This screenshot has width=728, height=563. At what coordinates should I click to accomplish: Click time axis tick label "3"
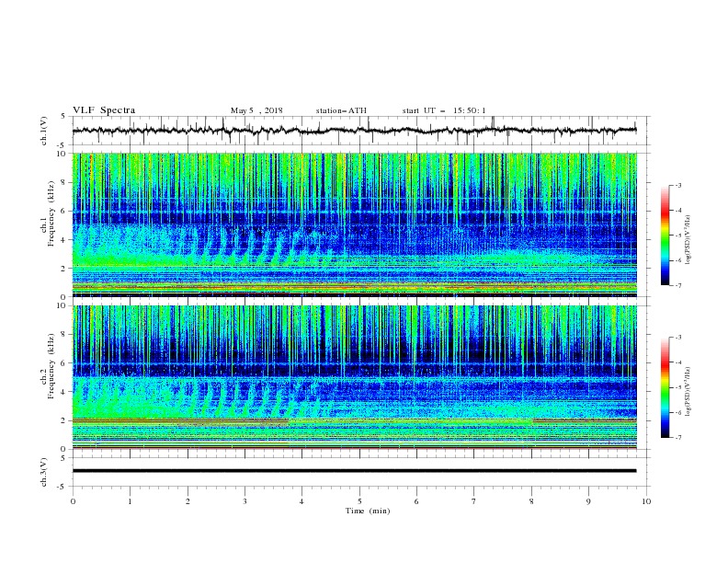pyautogui.click(x=245, y=501)
